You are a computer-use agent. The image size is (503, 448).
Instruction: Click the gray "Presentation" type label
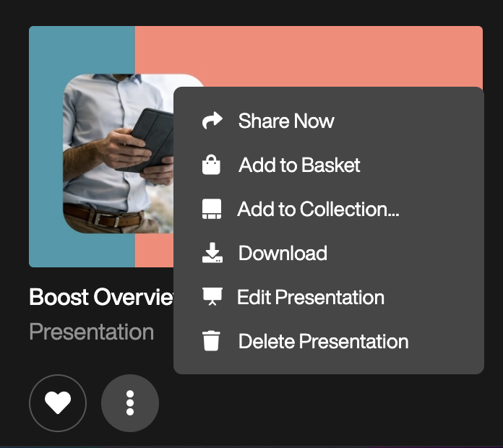pyautogui.click(x=91, y=332)
